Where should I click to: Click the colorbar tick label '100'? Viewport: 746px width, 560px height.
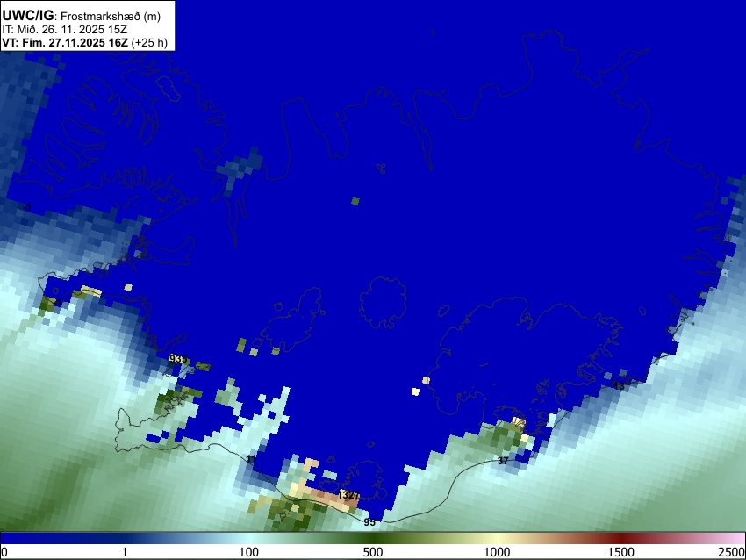[249, 552]
